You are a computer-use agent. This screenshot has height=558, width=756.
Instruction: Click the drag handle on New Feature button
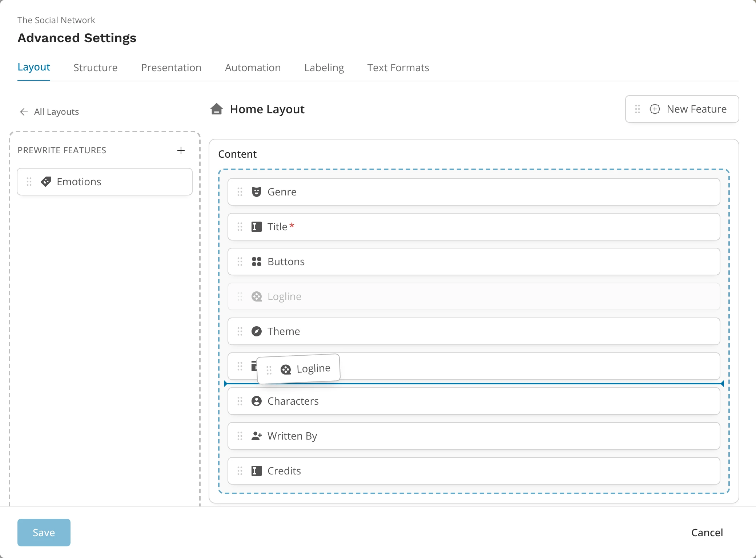coord(638,109)
